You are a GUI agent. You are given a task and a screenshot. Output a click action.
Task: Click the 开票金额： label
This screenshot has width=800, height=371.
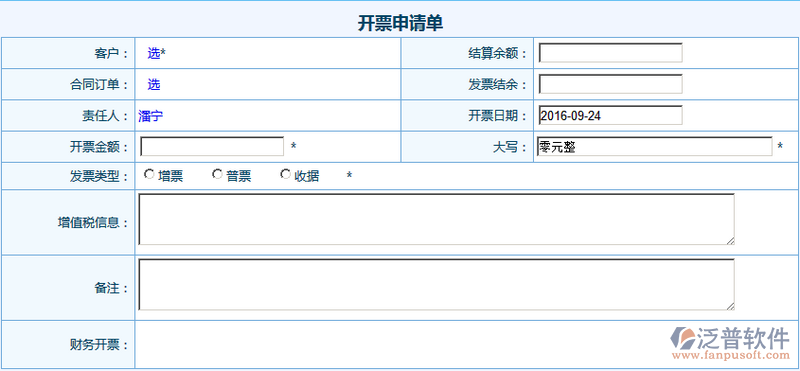99,147
